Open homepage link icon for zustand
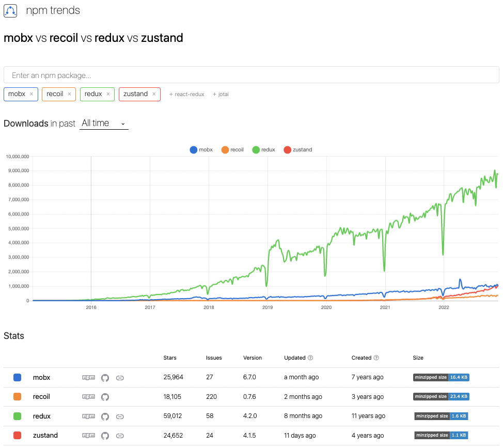The image size is (503, 448). pyautogui.click(x=120, y=436)
